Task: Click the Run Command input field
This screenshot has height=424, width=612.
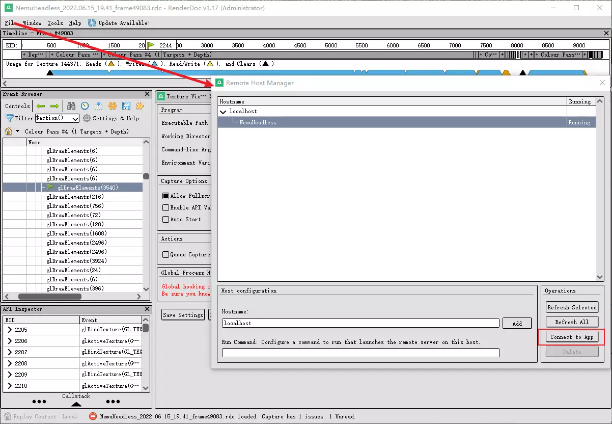Action: pos(361,353)
